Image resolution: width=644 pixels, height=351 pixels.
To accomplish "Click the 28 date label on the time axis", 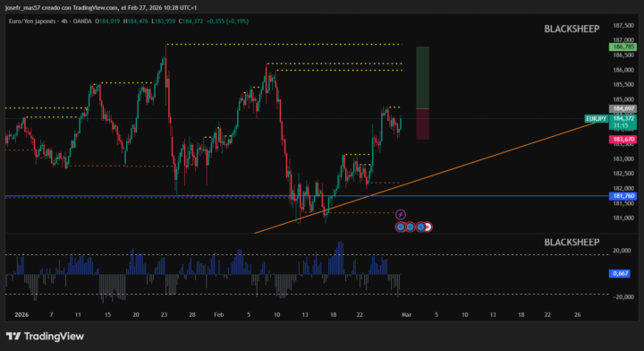I will coord(191,314).
